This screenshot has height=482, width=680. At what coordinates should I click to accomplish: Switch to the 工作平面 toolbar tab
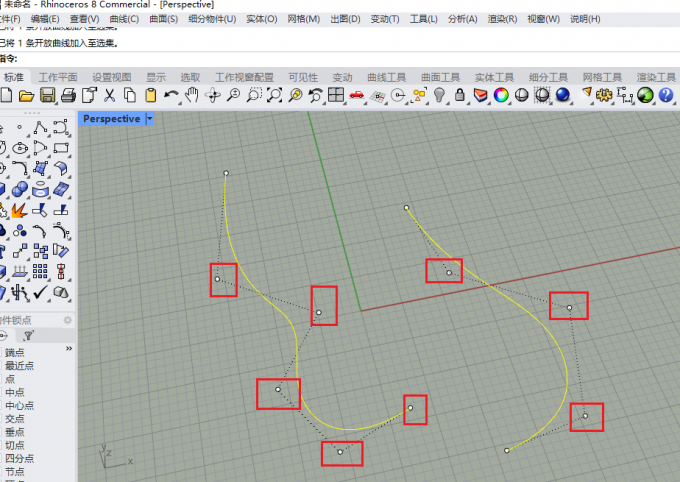[x=58, y=77]
